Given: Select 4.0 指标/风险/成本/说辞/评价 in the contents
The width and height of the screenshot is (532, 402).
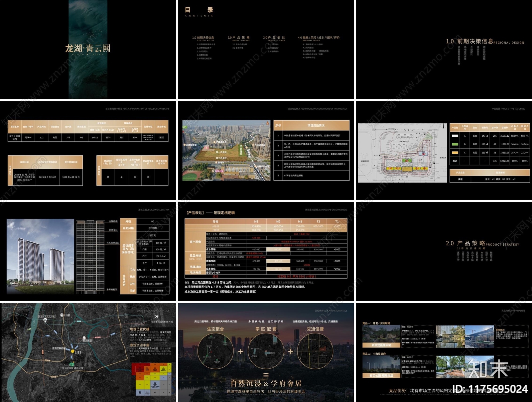Looking at the screenshot, I should [319, 38].
